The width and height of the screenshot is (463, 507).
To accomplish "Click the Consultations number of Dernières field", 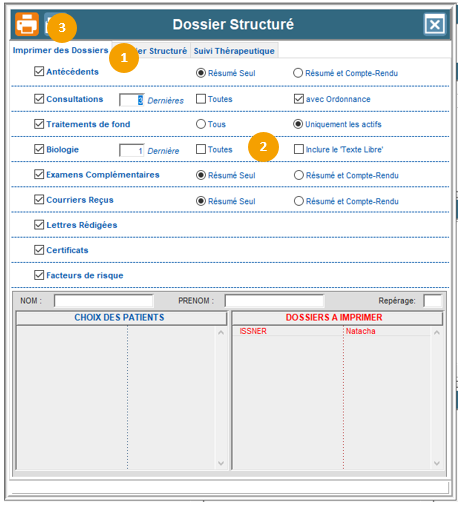I will (132, 100).
